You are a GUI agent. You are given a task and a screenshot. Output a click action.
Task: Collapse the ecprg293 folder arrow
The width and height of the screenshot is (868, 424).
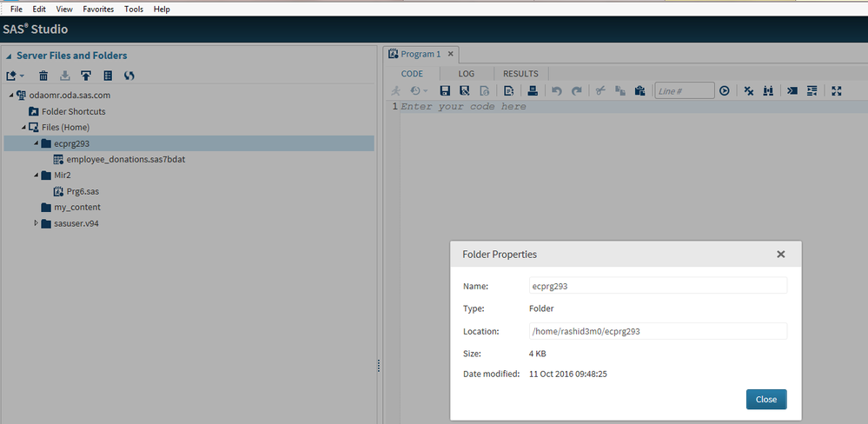(36, 143)
